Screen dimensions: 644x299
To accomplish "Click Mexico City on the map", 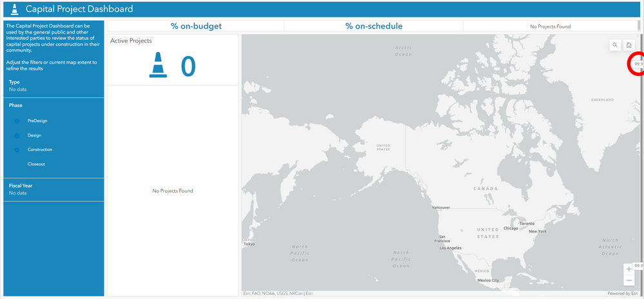I will (x=488, y=280).
